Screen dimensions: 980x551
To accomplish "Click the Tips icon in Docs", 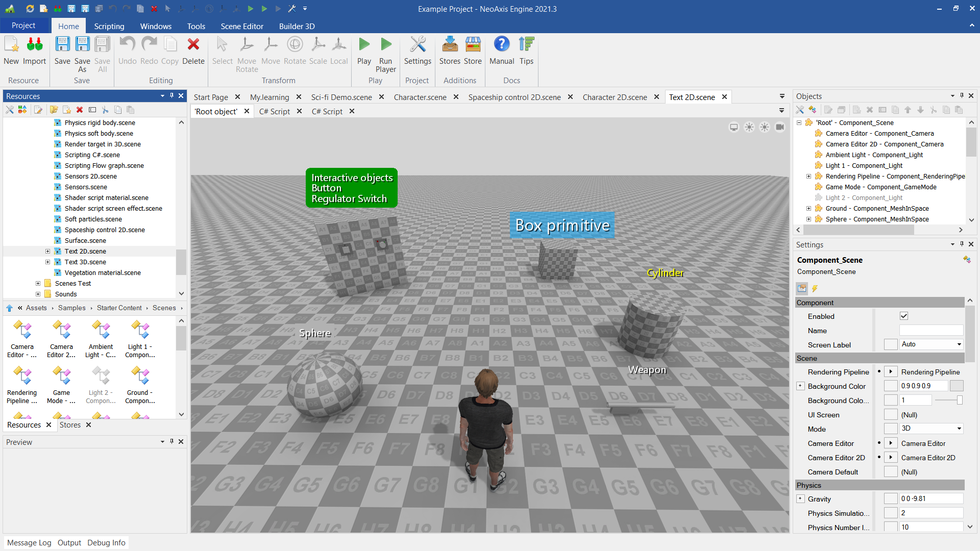I will [526, 45].
